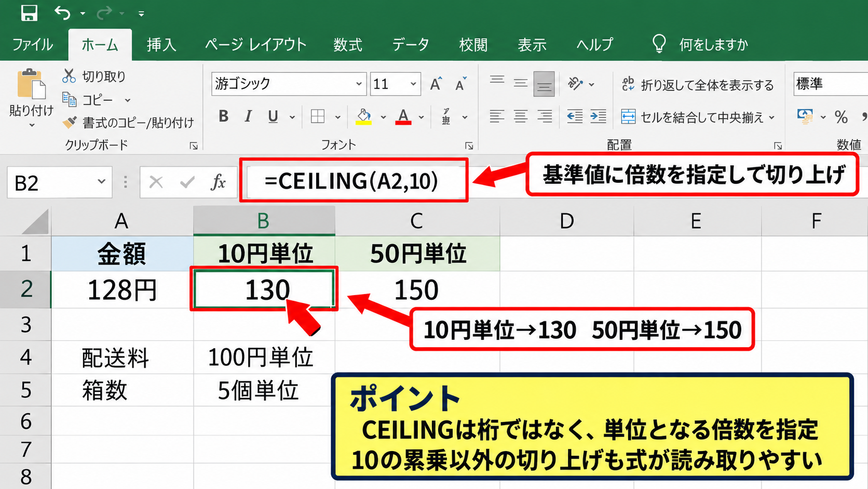Toggle wrap text (折り返して全体を表示する)
The height and width of the screenshot is (489, 868).
698,85
